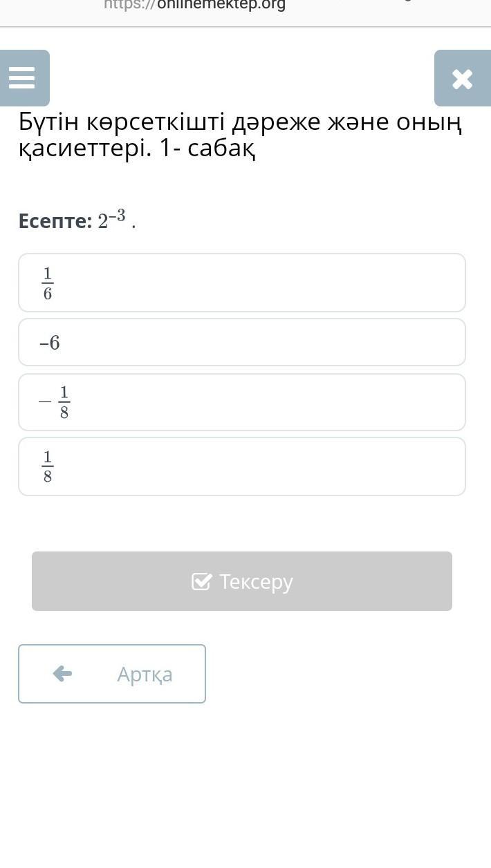Click the minus sign before fraction 1/8
491x868 pixels.
[45, 402]
